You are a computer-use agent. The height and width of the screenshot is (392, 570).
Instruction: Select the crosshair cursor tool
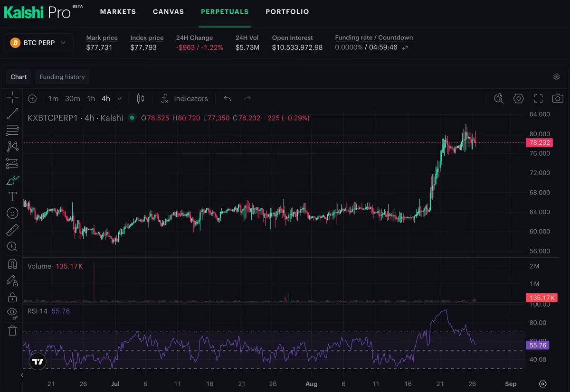point(13,98)
